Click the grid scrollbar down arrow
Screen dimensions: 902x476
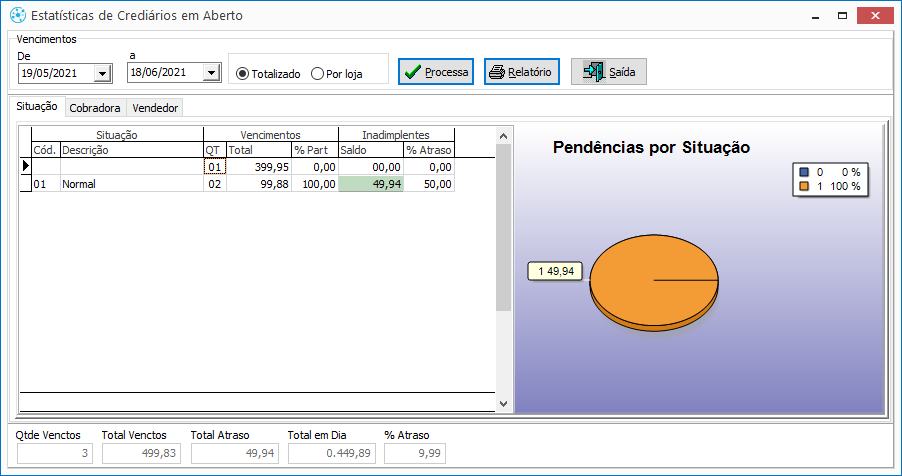coord(503,403)
